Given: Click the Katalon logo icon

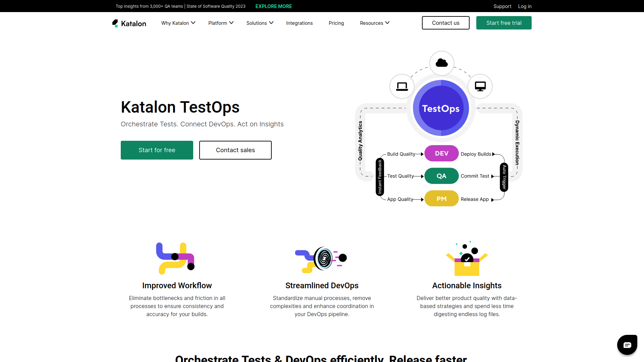Looking at the screenshot, I should pos(115,23).
